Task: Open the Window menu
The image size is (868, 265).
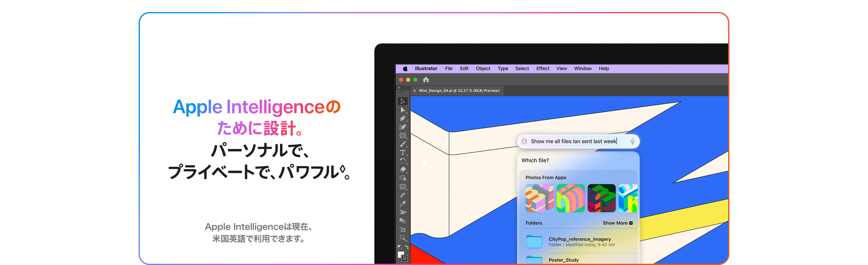Action: (583, 69)
